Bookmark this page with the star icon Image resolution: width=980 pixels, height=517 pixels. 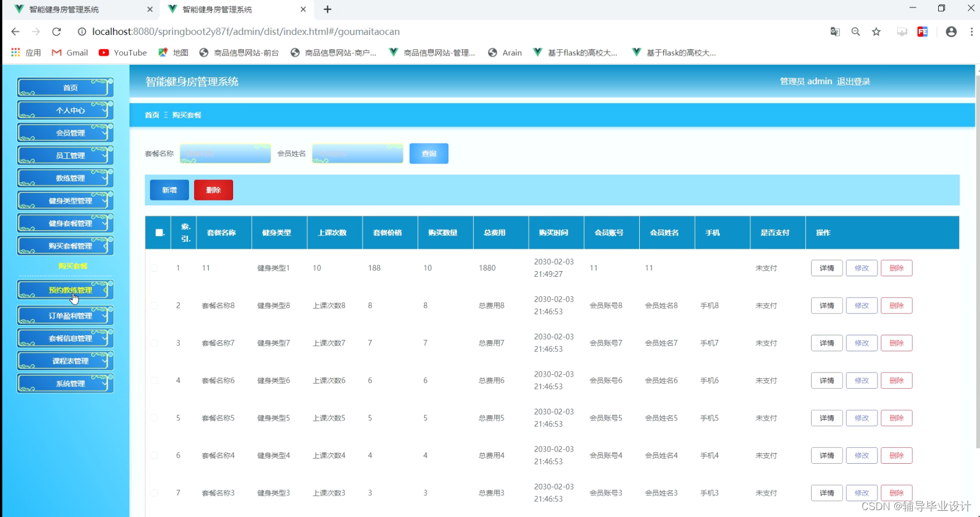pyautogui.click(x=876, y=32)
